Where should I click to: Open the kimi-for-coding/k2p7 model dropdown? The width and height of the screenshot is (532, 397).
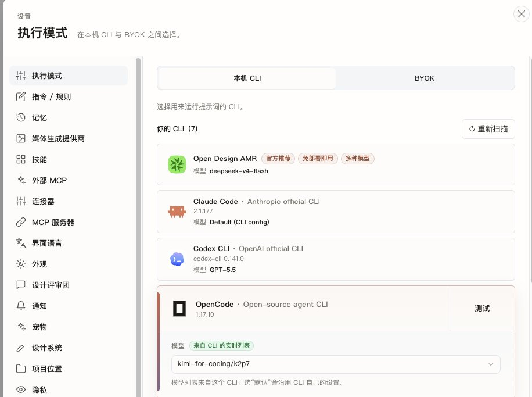click(336, 364)
